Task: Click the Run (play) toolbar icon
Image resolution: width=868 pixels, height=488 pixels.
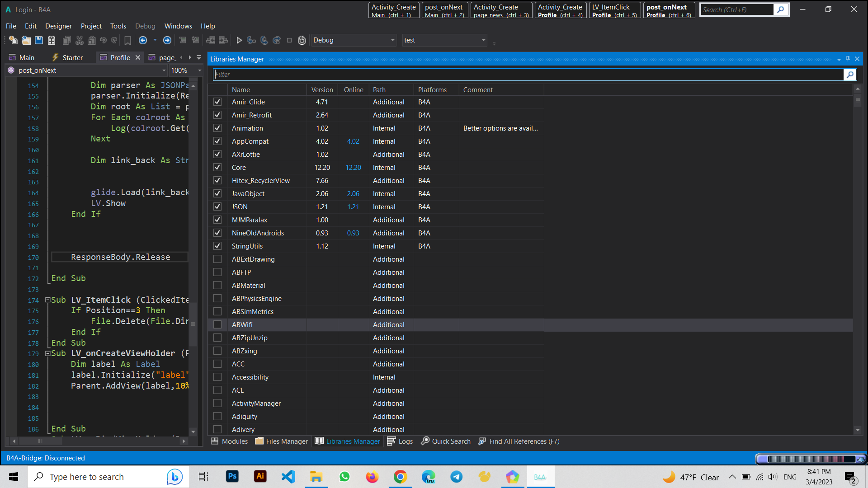Action: point(239,40)
